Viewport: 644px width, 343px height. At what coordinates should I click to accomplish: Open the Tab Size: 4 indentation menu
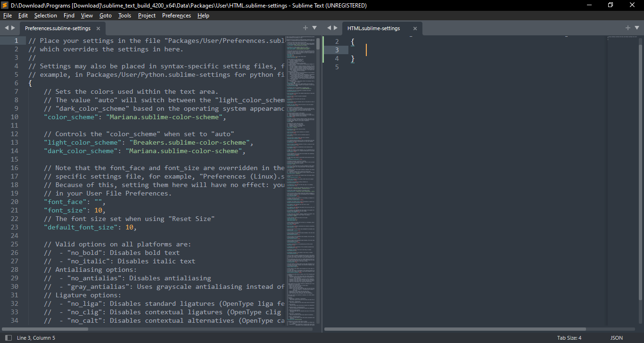point(569,338)
